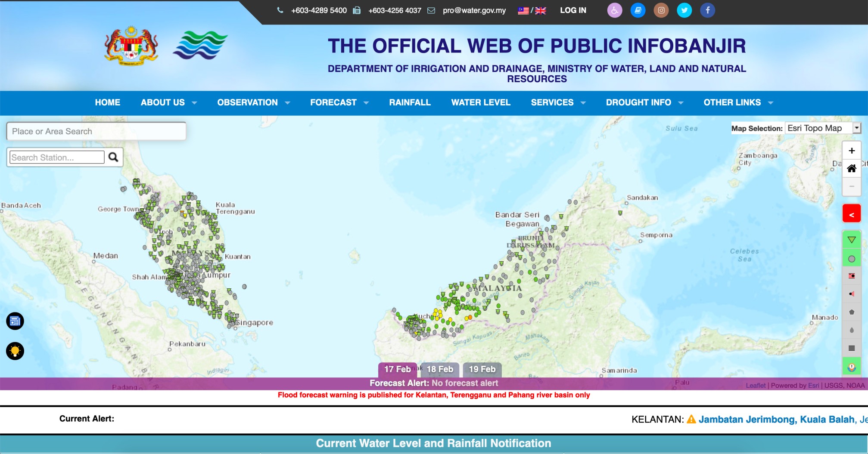Click the Forecast Alert status bar text
The image size is (868, 454).
point(434,383)
